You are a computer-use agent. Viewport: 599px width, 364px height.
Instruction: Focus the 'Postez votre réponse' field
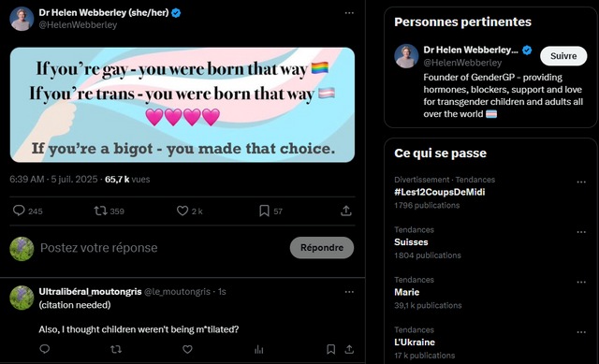[160, 248]
